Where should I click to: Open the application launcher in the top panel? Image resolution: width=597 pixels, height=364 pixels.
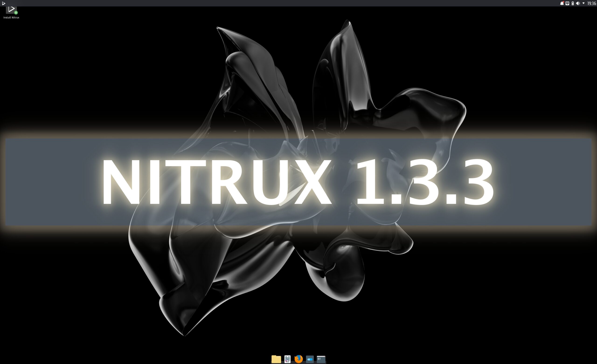[3, 3]
